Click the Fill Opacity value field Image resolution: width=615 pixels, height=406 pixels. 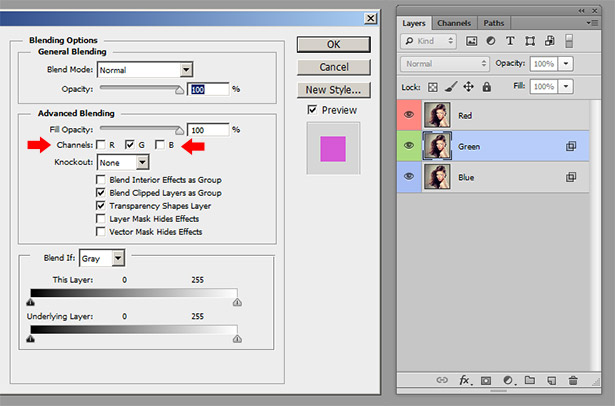208,130
